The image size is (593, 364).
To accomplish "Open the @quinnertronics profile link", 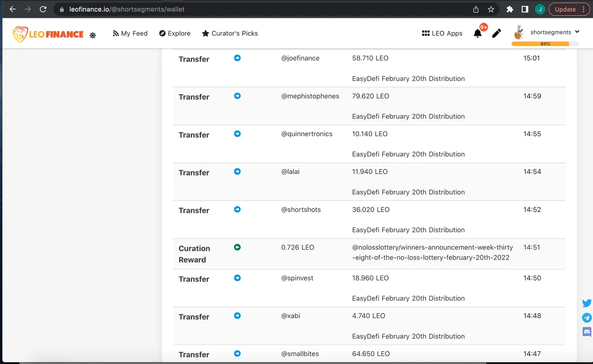I will coord(307,134).
